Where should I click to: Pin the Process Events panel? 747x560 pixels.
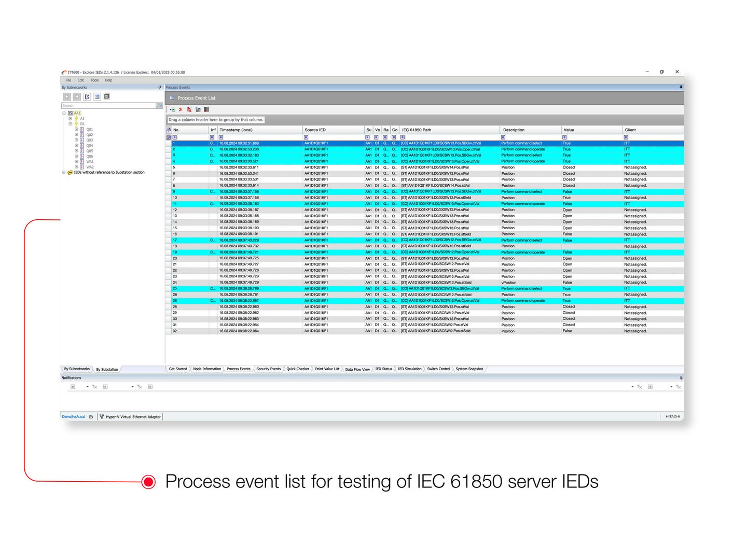click(681, 87)
